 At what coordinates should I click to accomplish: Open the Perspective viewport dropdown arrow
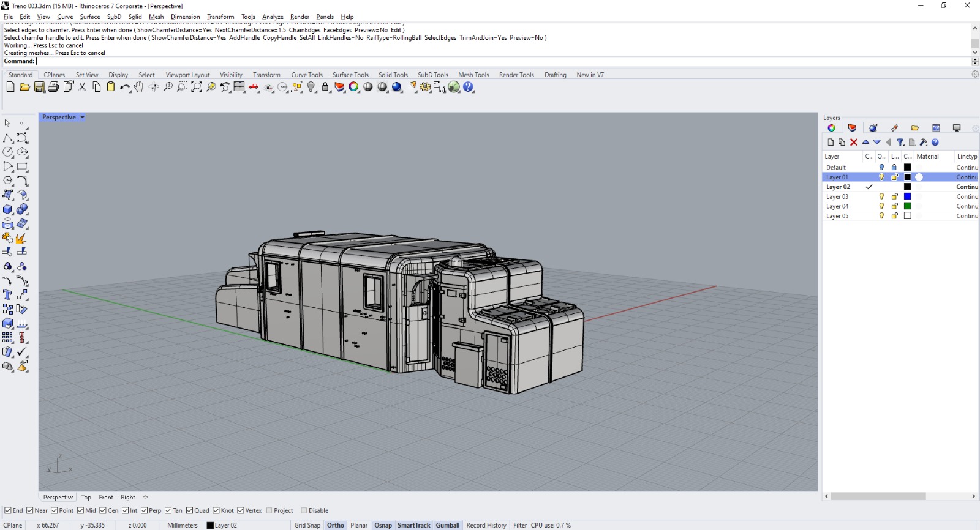[x=82, y=118]
